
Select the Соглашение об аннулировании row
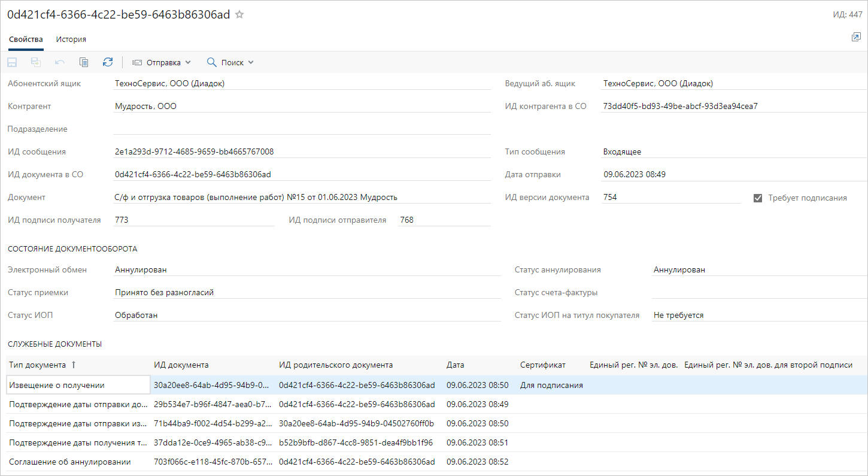pos(69,462)
